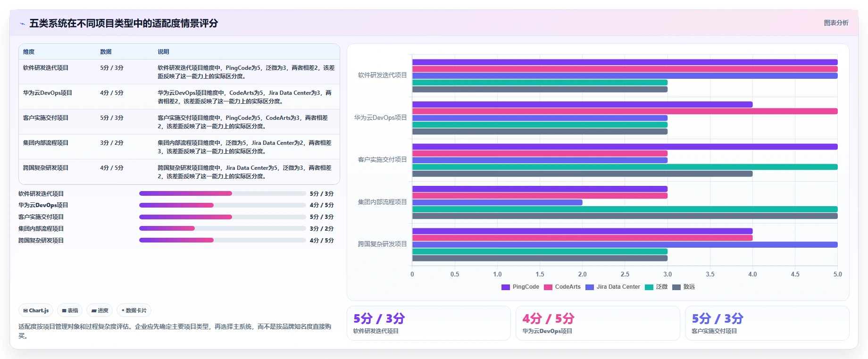Open the 5分 / 3分 软件研发迭代项目 data card
The width and height of the screenshot is (868, 359).
pyautogui.click(x=429, y=323)
